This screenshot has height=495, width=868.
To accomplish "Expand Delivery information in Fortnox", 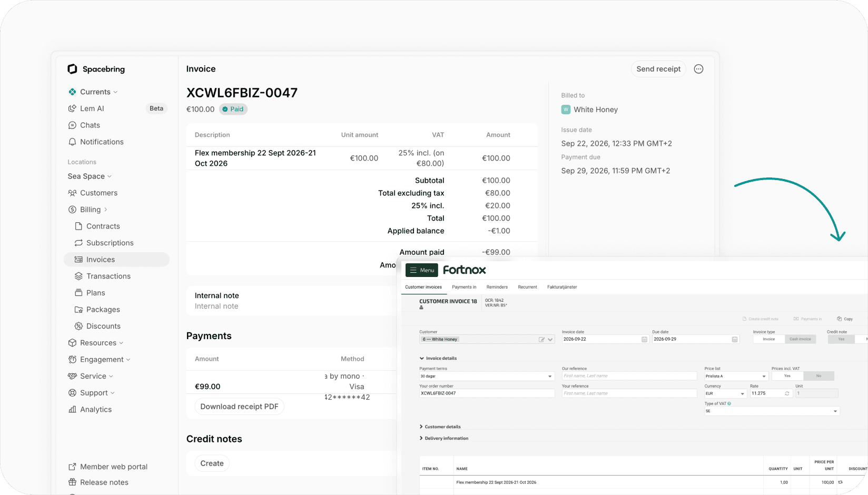I will (443, 438).
